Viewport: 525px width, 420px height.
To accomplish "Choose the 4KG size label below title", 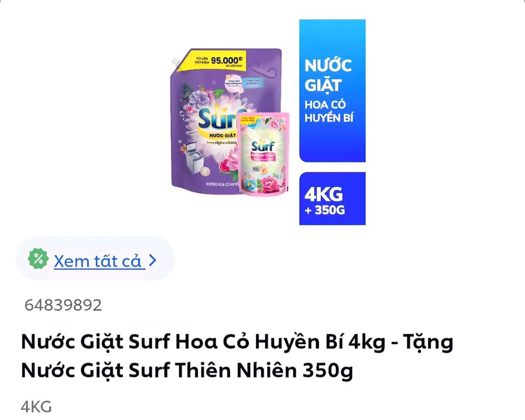I will click(36, 407).
